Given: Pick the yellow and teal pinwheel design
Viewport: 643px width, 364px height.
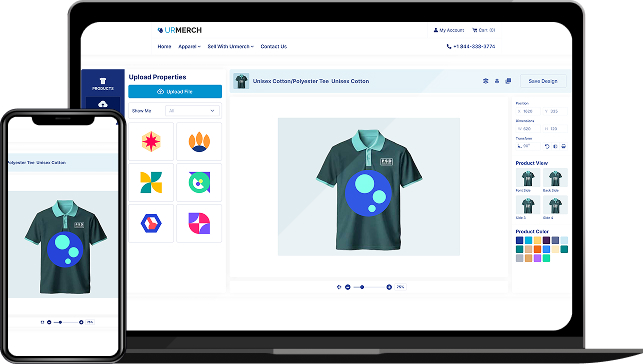Looking at the screenshot, I should (x=151, y=182).
